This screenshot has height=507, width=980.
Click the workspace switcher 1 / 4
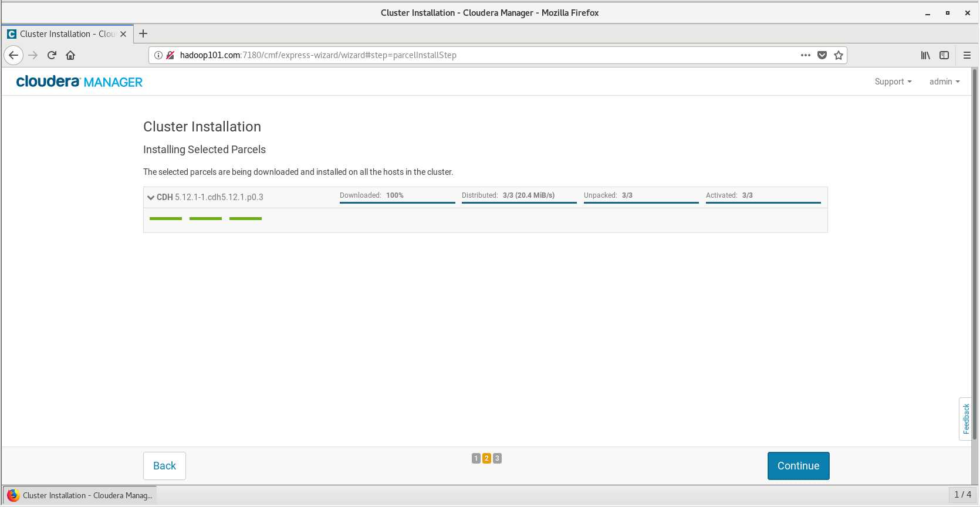pos(962,495)
